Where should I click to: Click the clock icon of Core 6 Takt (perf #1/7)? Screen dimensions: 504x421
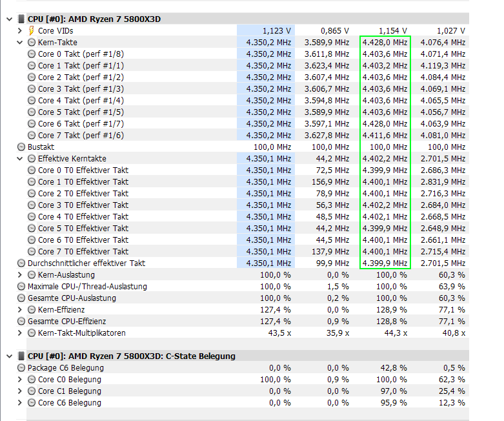coord(32,124)
